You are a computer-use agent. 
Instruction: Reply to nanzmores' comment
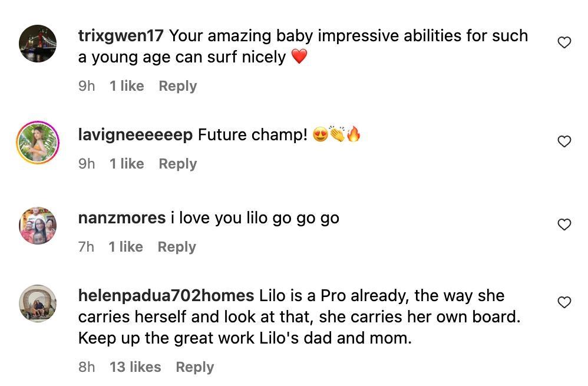(x=176, y=247)
